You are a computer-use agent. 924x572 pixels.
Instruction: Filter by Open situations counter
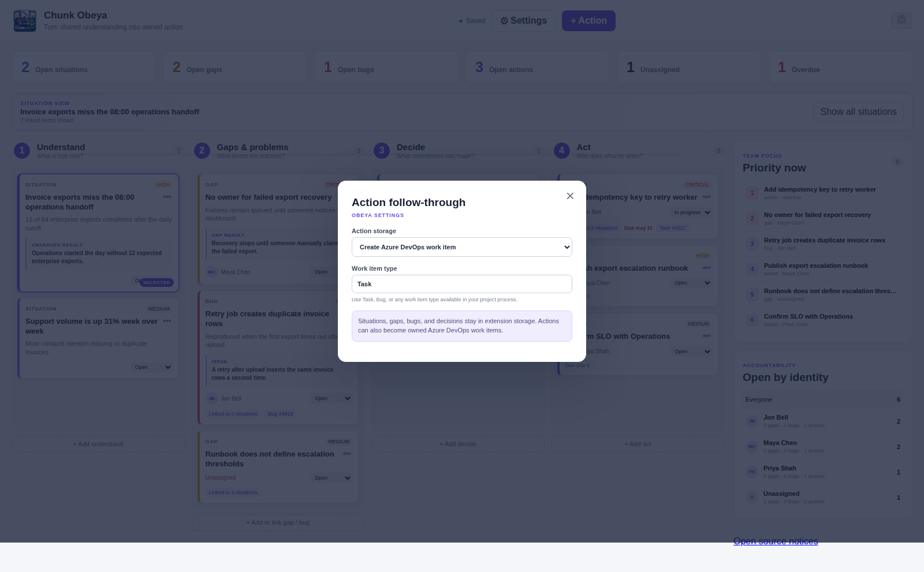click(84, 68)
